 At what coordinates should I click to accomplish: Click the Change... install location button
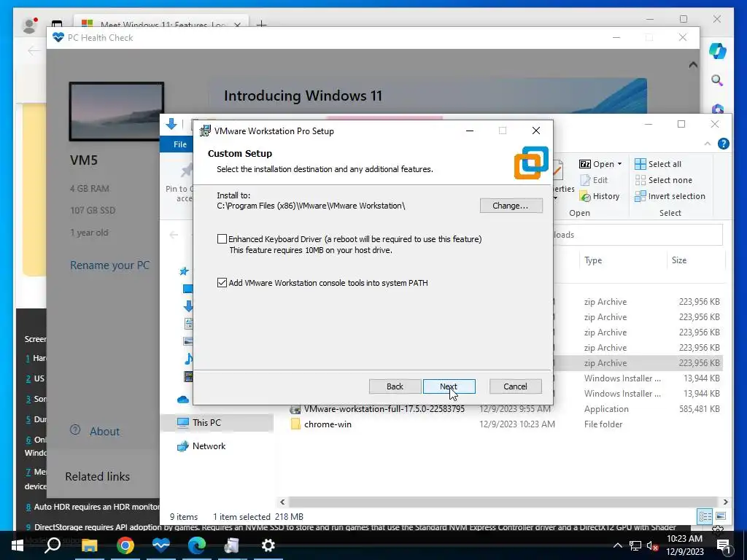click(x=511, y=206)
